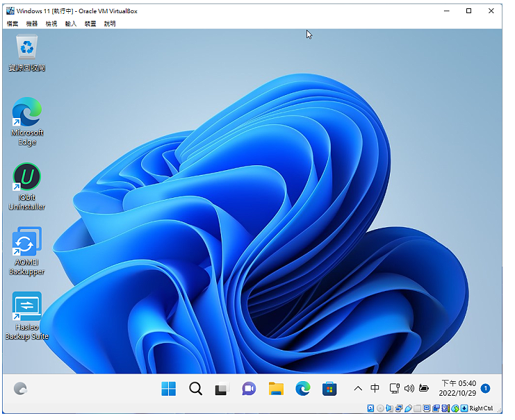Viewport: 515px width, 420px height.
Task: Click VirtualBox CPU virtualization indicator
Action: pyautogui.click(x=445, y=408)
